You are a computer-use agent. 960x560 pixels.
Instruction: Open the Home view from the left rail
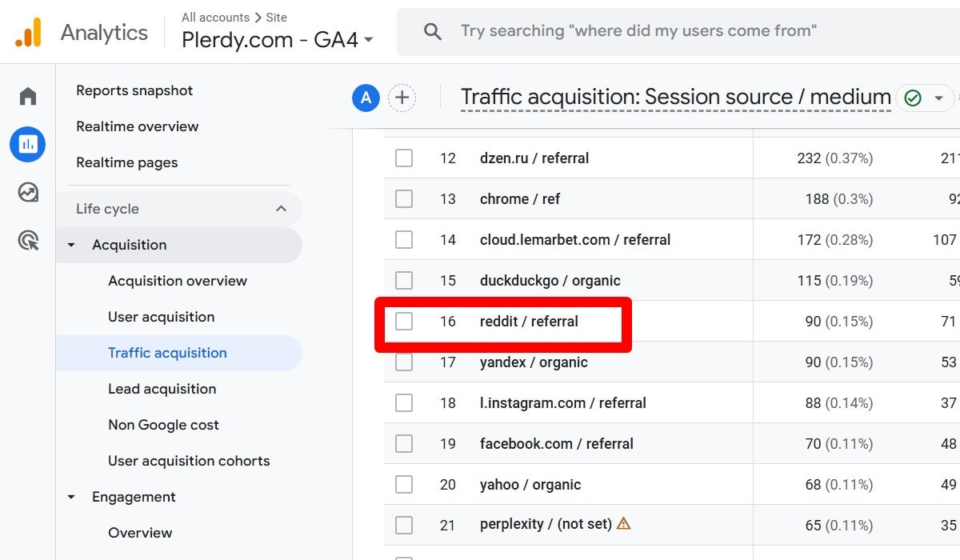[27, 95]
